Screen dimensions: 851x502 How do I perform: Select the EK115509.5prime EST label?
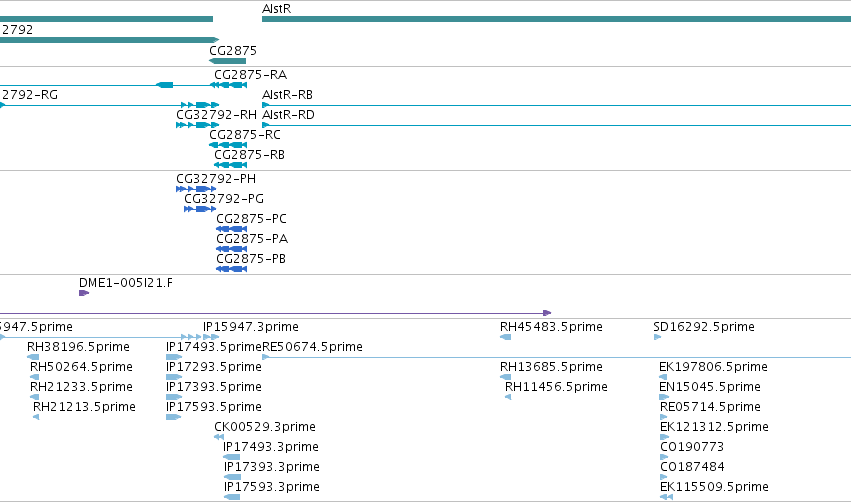coord(714,487)
